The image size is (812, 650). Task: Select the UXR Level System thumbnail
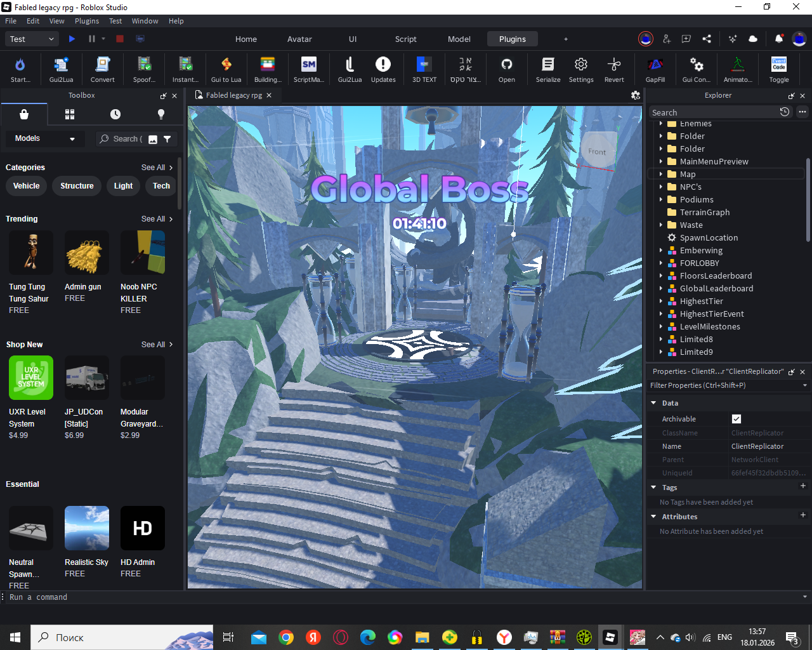pyautogui.click(x=31, y=378)
